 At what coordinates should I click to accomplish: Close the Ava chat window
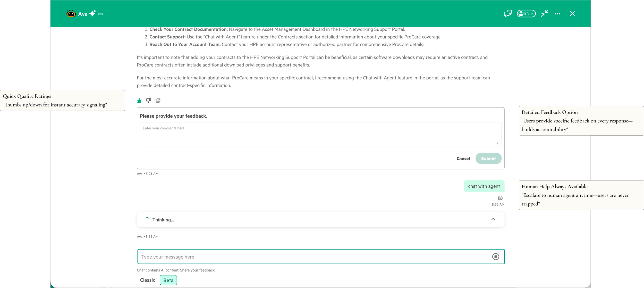coord(572,14)
